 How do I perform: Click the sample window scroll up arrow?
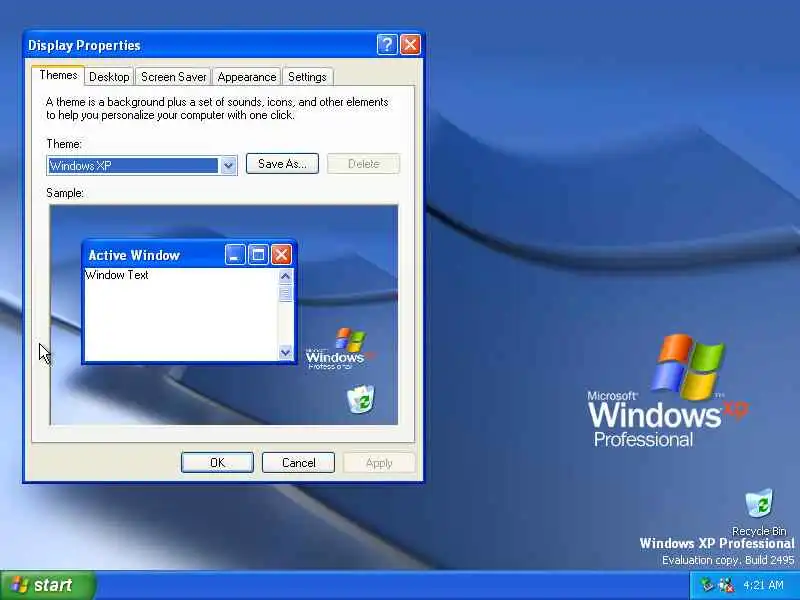pos(286,277)
